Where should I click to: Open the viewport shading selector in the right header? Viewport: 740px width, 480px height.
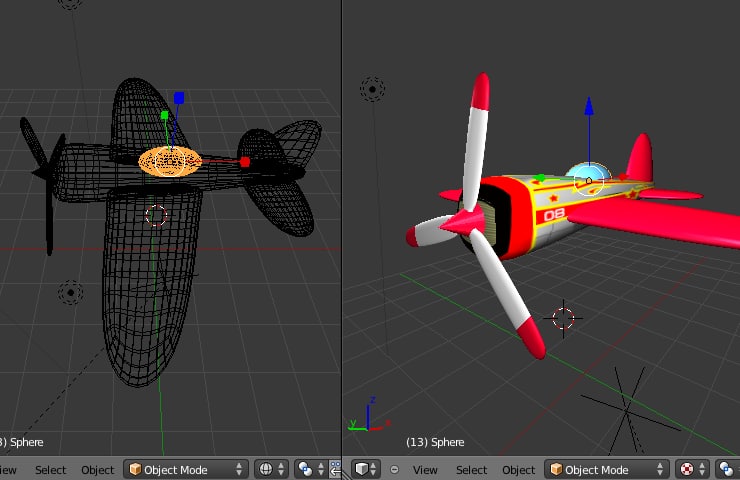point(692,469)
